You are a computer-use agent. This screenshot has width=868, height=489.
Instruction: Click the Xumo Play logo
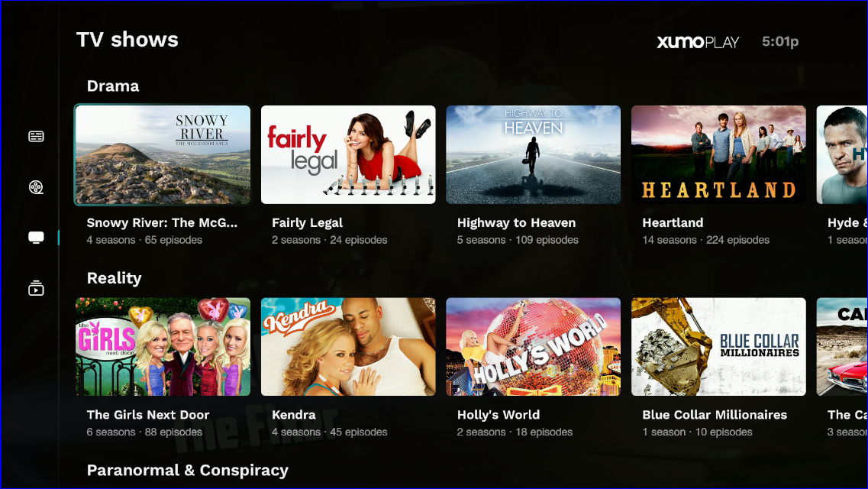tap(698, 42)
